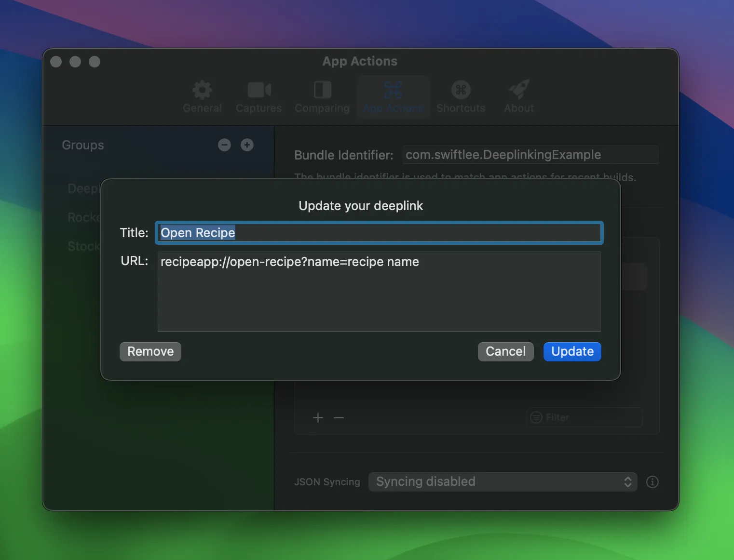Switch to the Captures camera tab
This screenshot has height=560, width=734.
click(x=258, y=97)
